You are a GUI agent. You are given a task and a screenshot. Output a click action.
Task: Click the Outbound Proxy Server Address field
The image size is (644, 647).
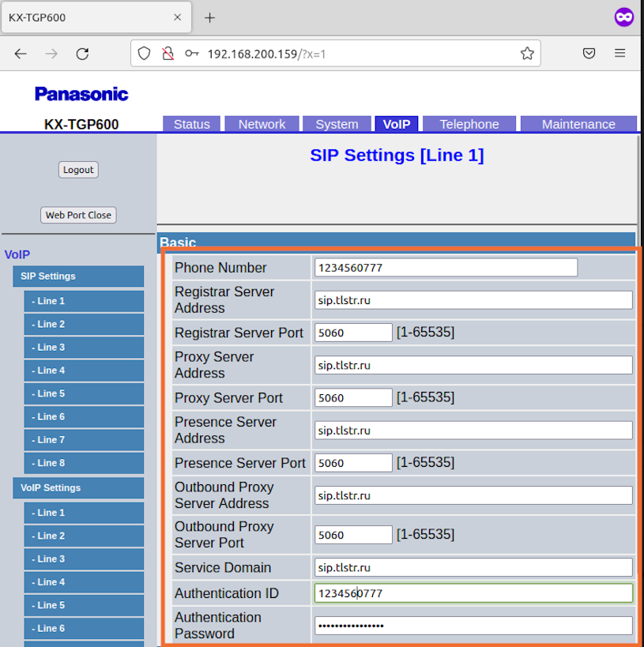click(473, 495)
